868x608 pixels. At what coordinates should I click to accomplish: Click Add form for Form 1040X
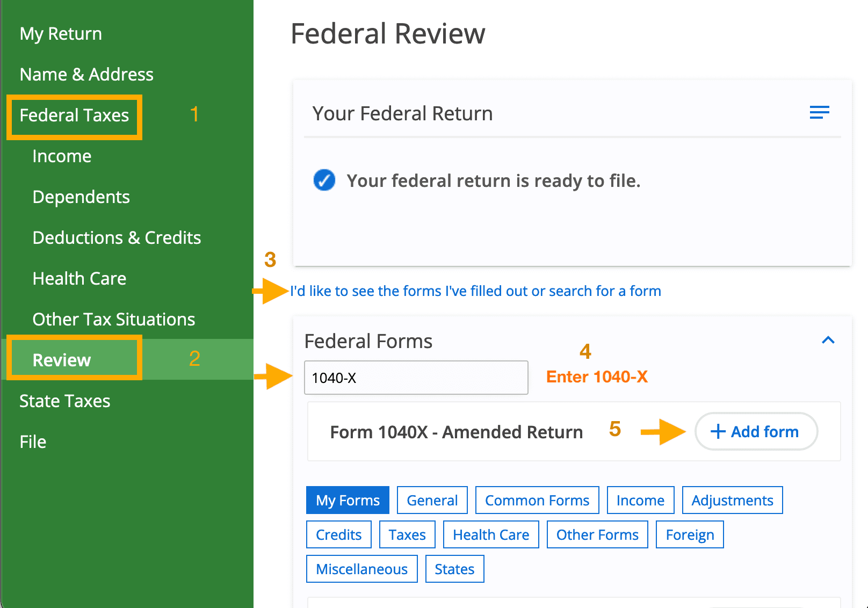click(756, 431)
